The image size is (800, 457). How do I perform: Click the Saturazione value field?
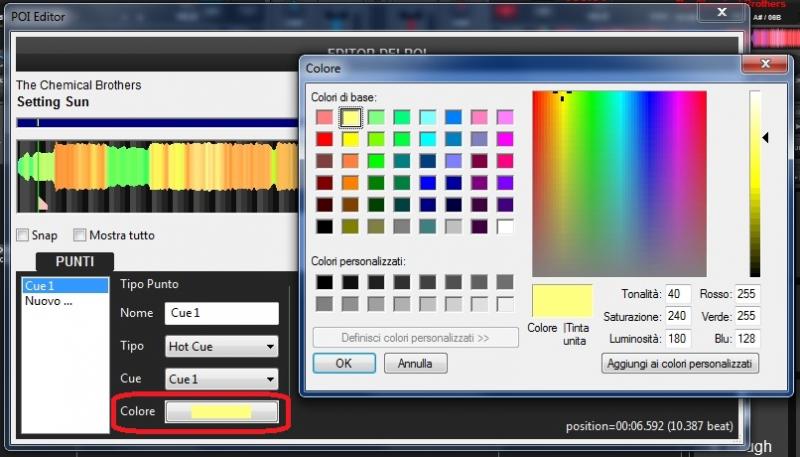coord(678,316)
